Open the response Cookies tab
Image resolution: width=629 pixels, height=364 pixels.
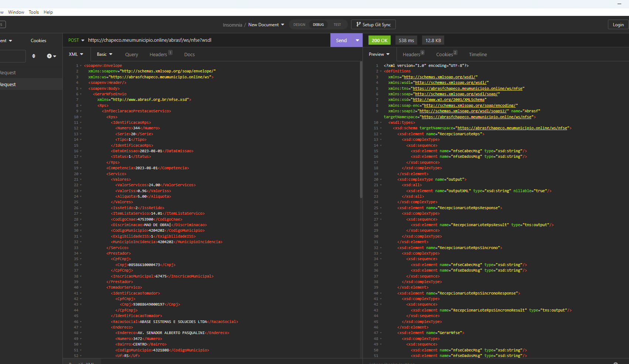pyautogui.click(x=446, y=54)
